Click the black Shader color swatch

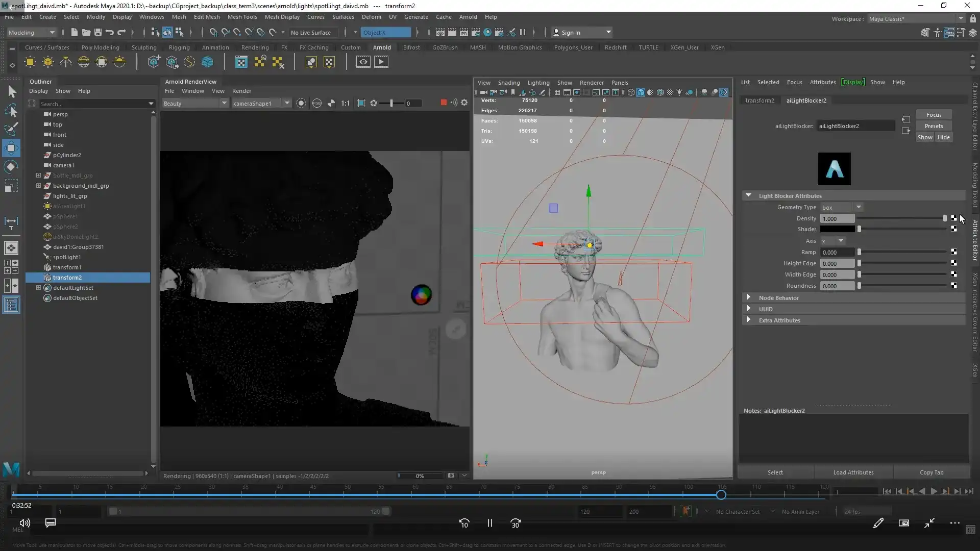coord(837,229)
